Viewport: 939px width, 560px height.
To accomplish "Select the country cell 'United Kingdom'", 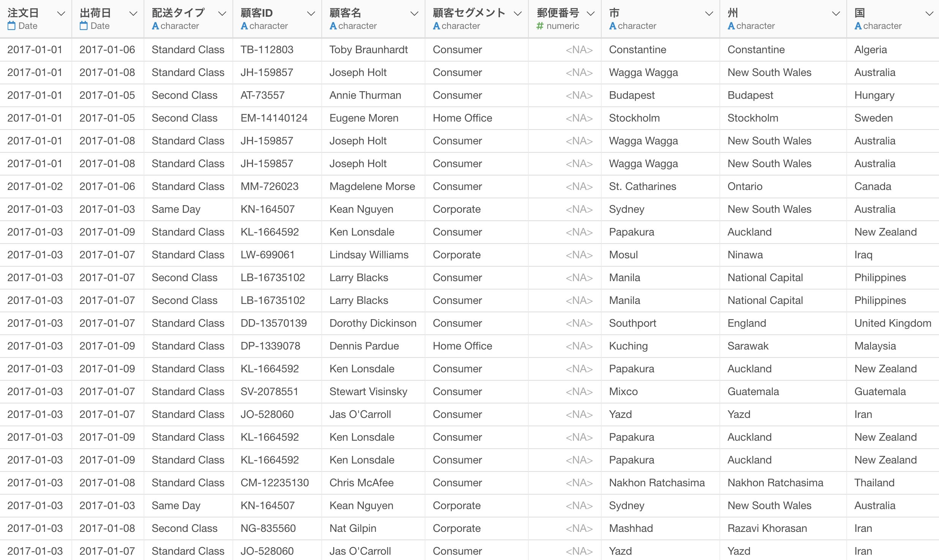I will coord(893,323).
